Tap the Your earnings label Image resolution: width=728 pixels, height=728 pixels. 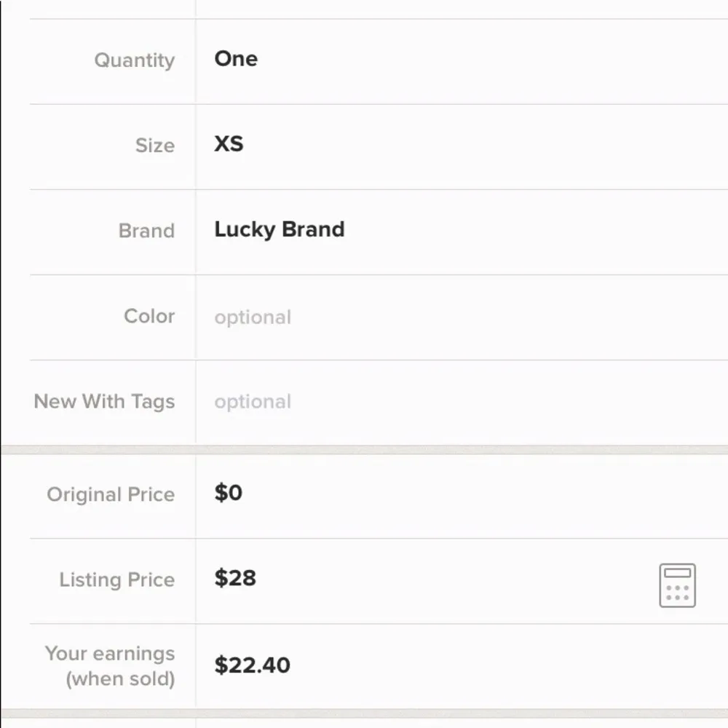pos(109,653)
